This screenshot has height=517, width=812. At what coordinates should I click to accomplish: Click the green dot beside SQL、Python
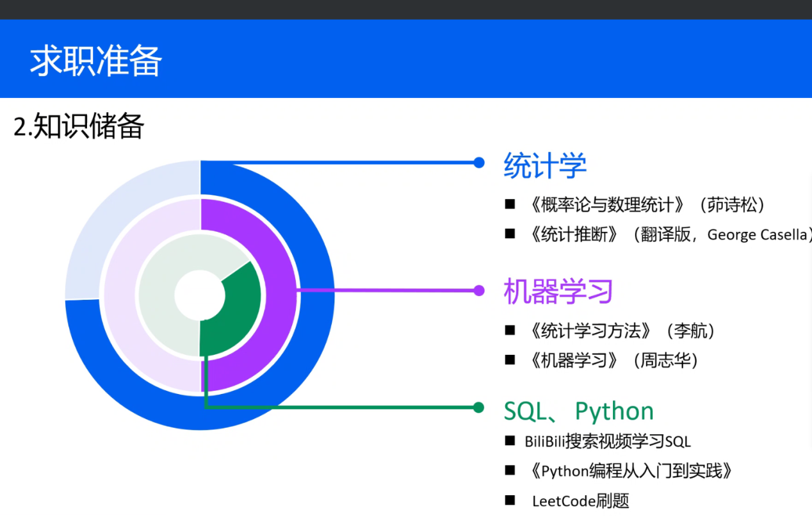coord(478,407)
